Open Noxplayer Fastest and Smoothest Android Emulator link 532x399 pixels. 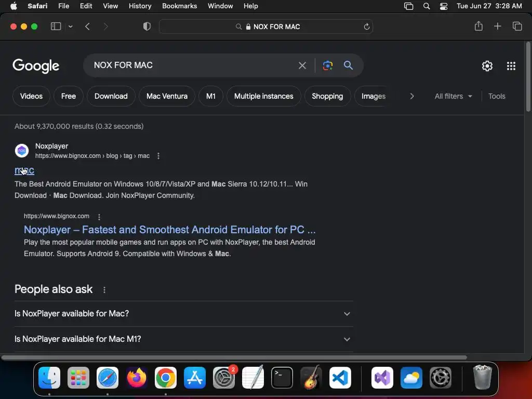(170, 230)
